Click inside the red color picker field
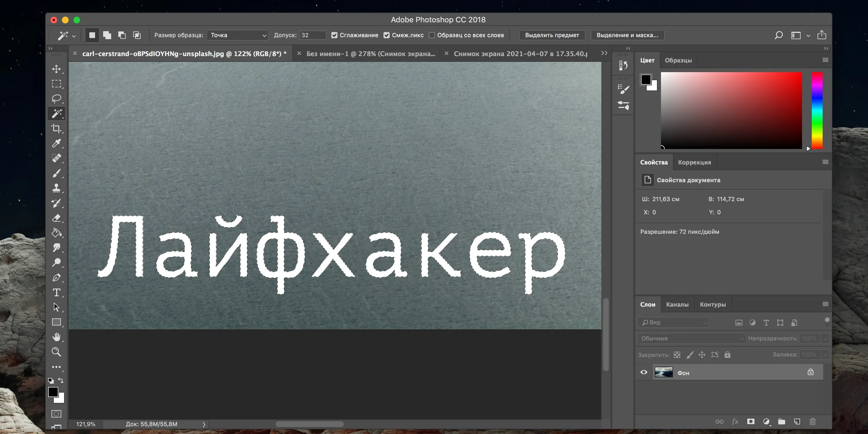 pyautogui.click(x=731, y=110)
